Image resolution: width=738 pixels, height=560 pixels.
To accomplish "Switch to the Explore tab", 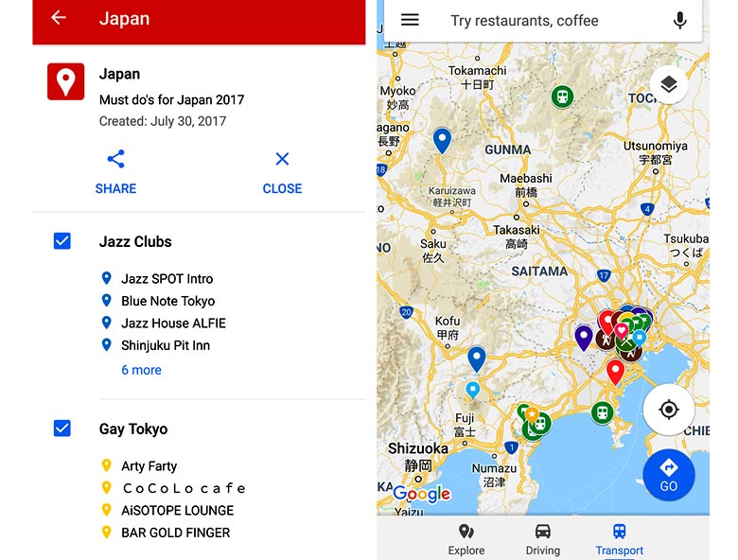I will [466, 539].
